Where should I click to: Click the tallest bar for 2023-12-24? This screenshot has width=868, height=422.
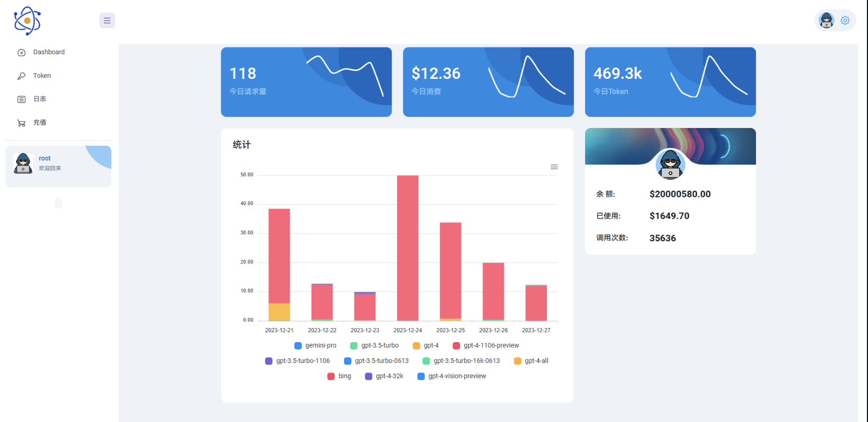coord(407,248)
